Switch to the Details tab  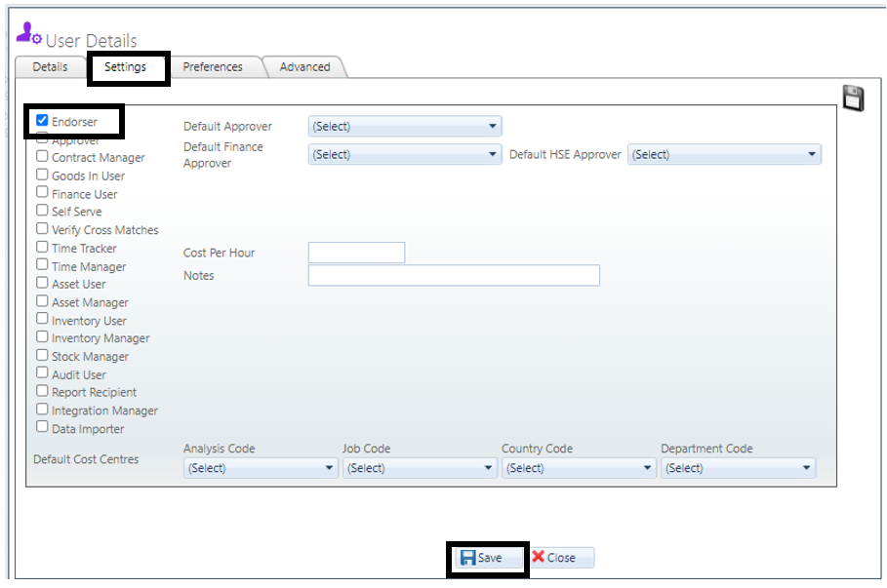[x=50, y=66]
